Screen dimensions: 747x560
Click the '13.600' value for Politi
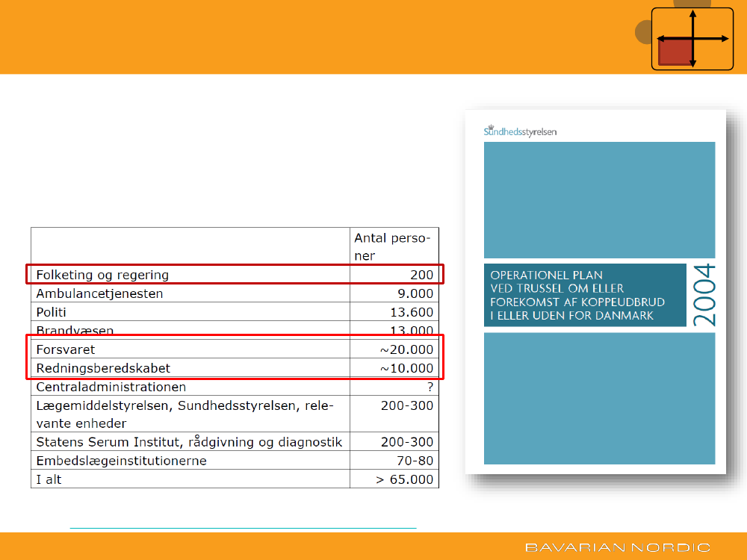click(x=412, y=312)
